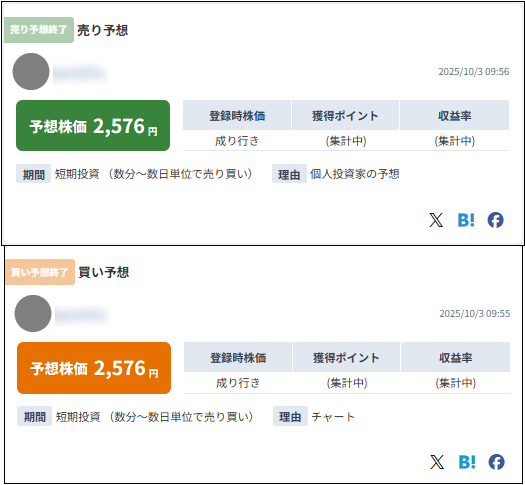Open the sell forecast user's avatar
This screenshot has height=485, width=525.
pos(31,72)
